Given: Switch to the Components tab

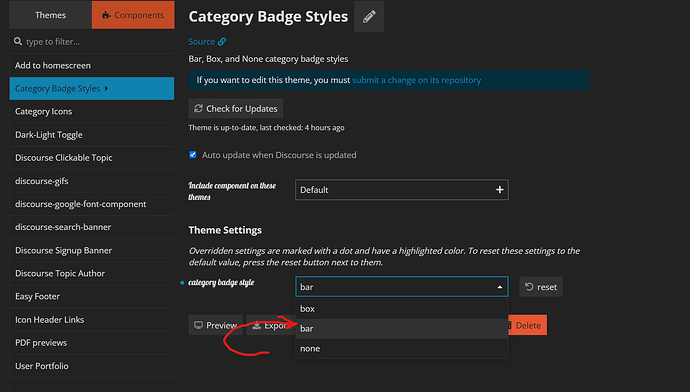Looking at the screenshot, I should click(x=133, y=15).
